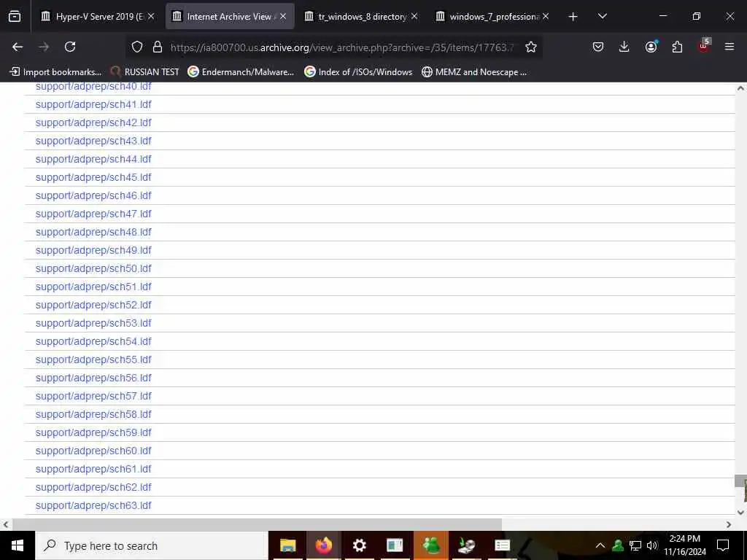Open Settings gear in taskbar
Viewport: 747px width, 560px height.
pos(359,545)
